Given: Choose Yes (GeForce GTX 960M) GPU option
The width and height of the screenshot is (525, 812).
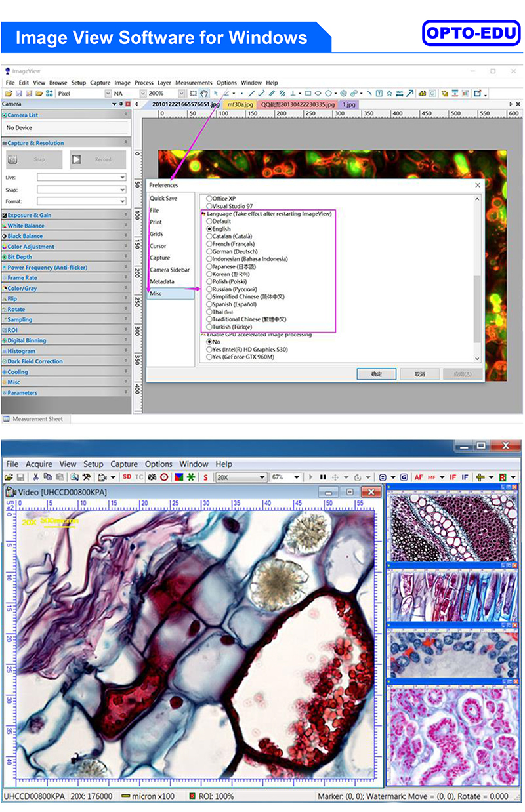Looking at the screenshot, I should [210, 357].
